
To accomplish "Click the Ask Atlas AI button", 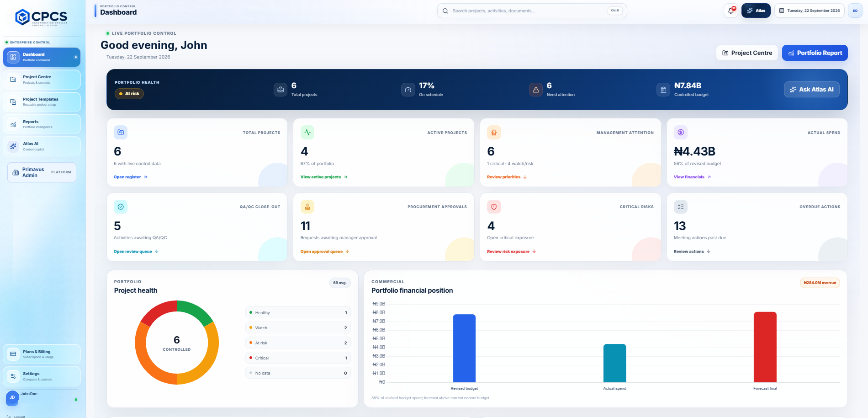I will point(811,89).
